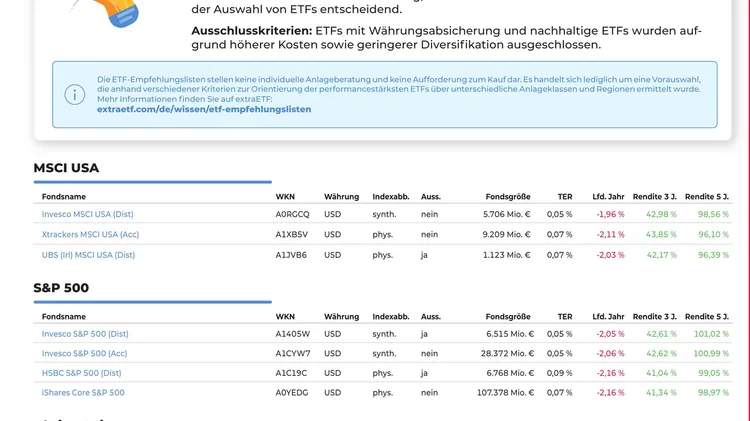
Task: Click fund size 107.378 Mio. €
Action: 506,393
